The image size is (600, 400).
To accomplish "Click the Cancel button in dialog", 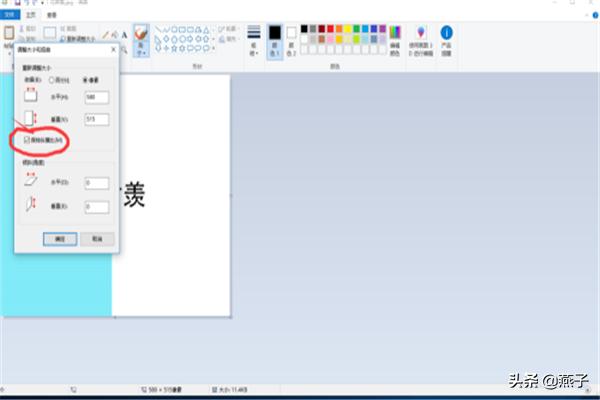I will tap(97, 239).
